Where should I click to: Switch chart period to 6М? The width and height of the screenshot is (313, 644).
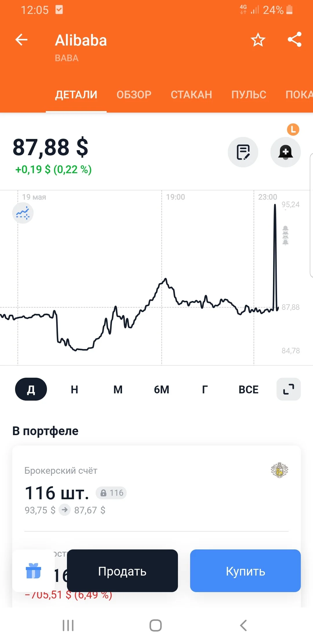161,389
